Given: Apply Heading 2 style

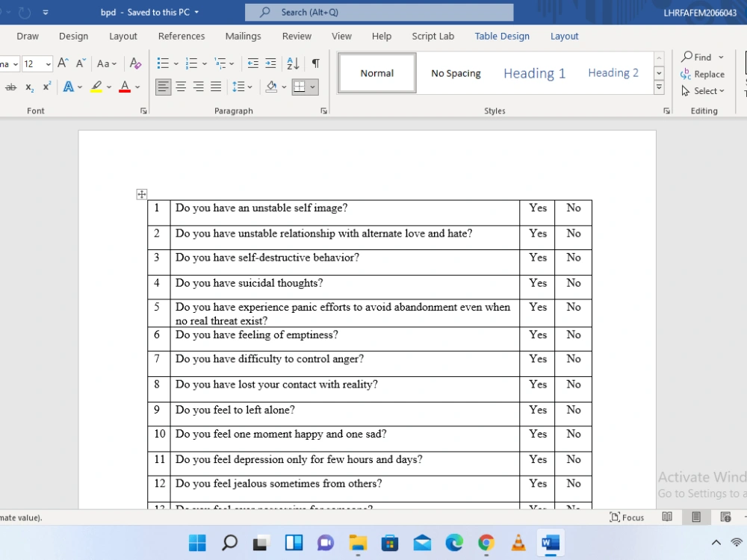Looking at the screenshot, I should (x=613, y=73).
